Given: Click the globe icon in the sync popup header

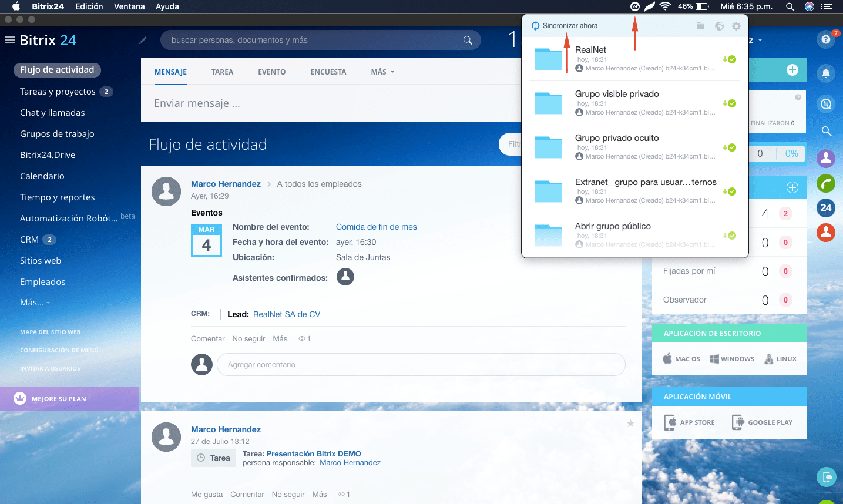Looking at the screenshot, I should (x=719, y=26).
